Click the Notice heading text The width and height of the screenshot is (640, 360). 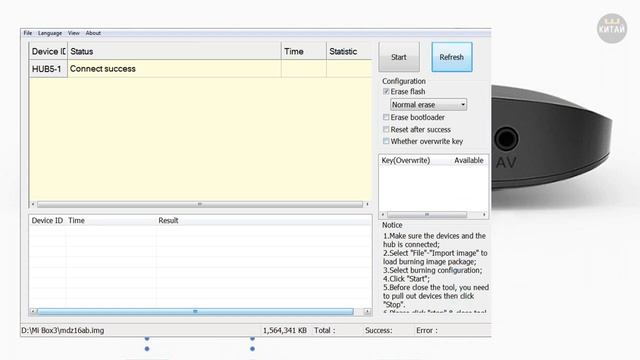tap(392, 225)
